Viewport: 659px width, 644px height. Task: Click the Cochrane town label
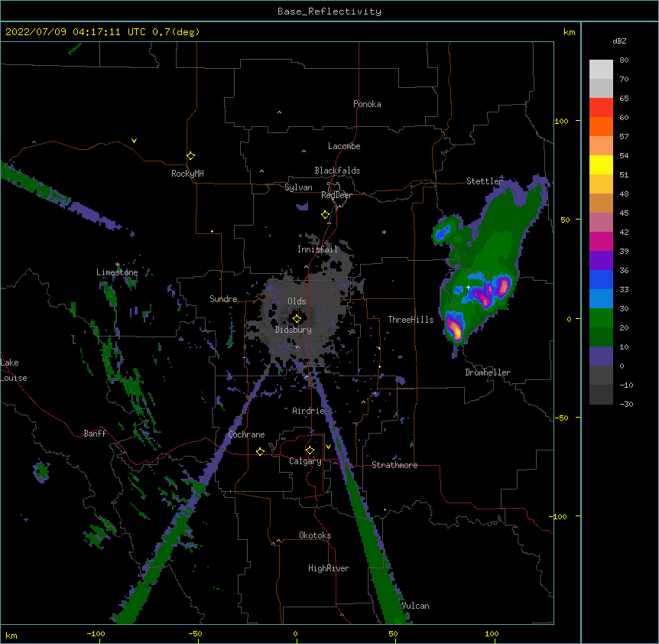pos(246,434)
